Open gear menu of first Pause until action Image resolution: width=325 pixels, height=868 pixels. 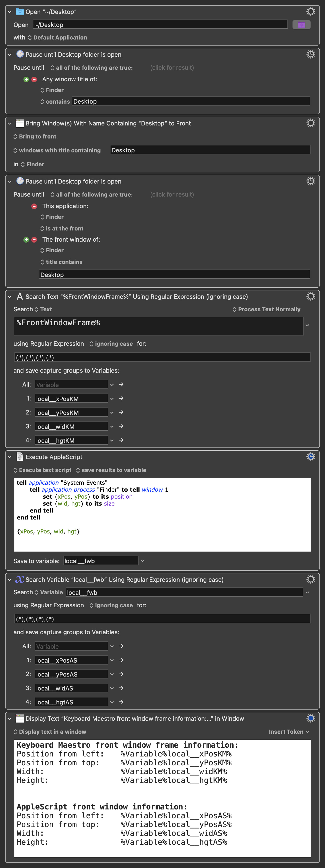pyautogui.click(x=311, y=54)
